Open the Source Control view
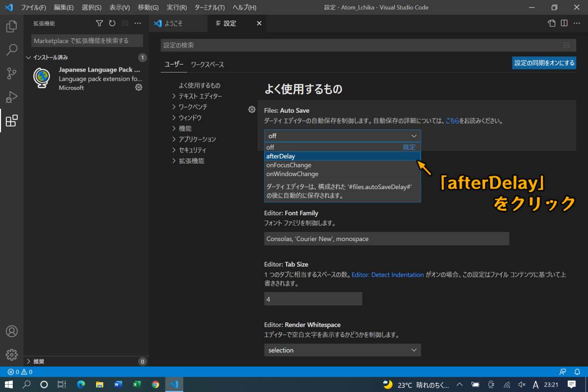Screen dimensions: 588x392 (x=12, y=73)
